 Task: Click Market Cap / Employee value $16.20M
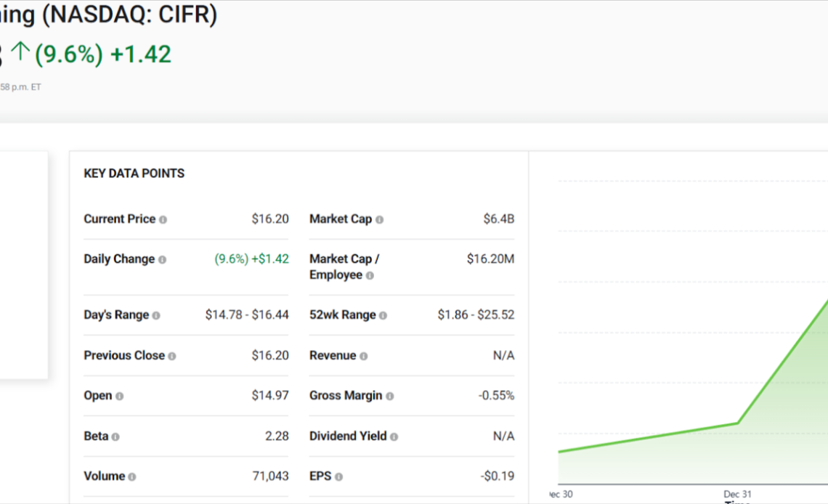click(x=490, y=259)
